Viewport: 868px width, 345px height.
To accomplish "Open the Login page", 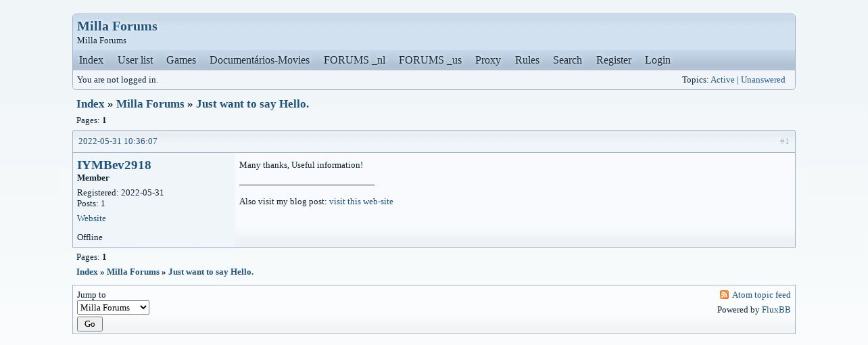I will tap(658, 60).
